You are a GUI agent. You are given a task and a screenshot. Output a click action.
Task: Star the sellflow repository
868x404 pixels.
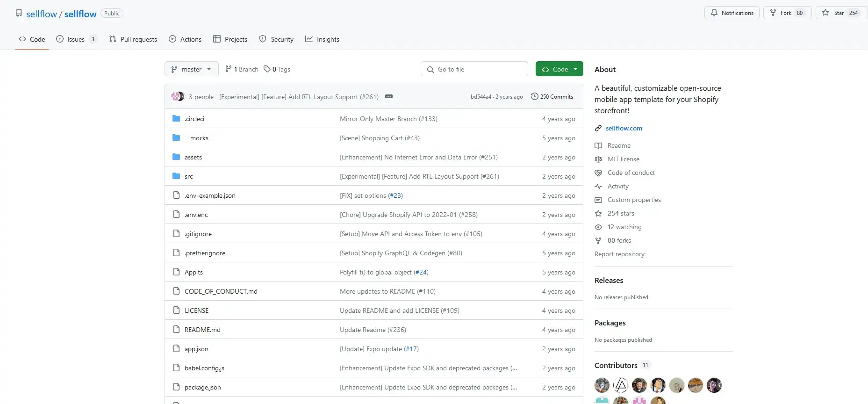[841, 13]
